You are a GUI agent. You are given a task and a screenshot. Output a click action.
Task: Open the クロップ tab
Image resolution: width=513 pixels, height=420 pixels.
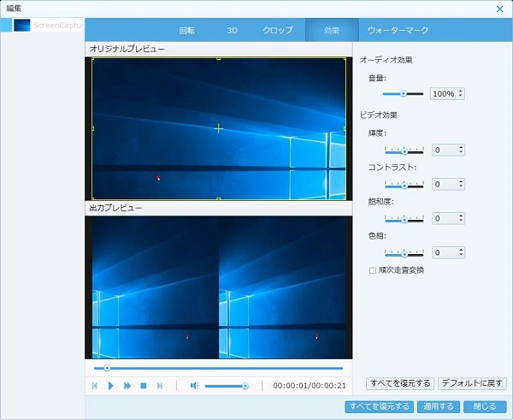coord(278,30)
